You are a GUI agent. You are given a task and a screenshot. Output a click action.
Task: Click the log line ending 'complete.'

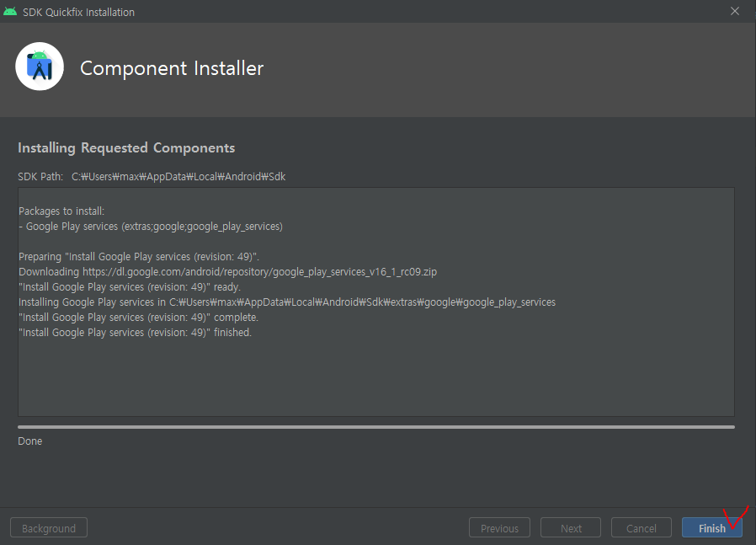click(x=138, y=318)
